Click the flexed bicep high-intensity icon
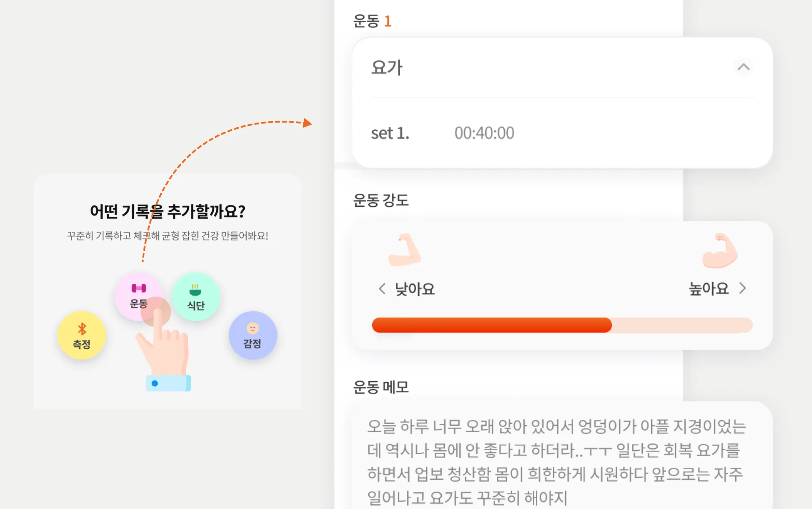The width and height of the screenshot is (812, 509). click(x=720, y=251)
